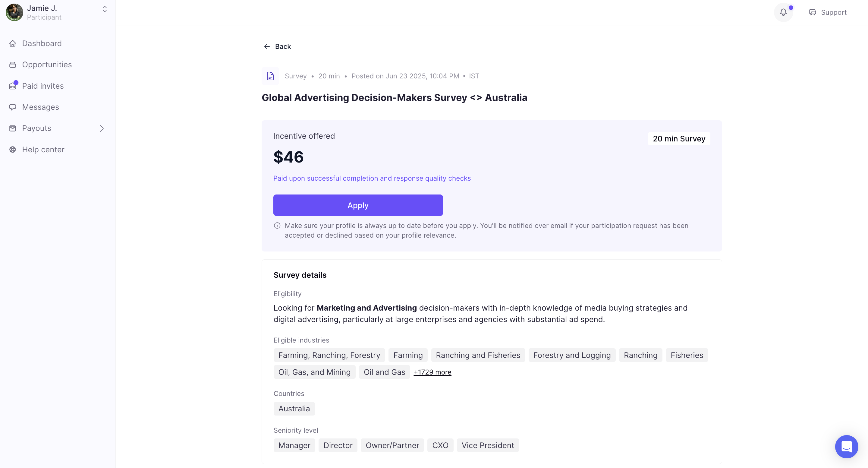Click the Oil and Gas industry tag
The height and width of the screenshot is (468, 868).
(384, 372)
